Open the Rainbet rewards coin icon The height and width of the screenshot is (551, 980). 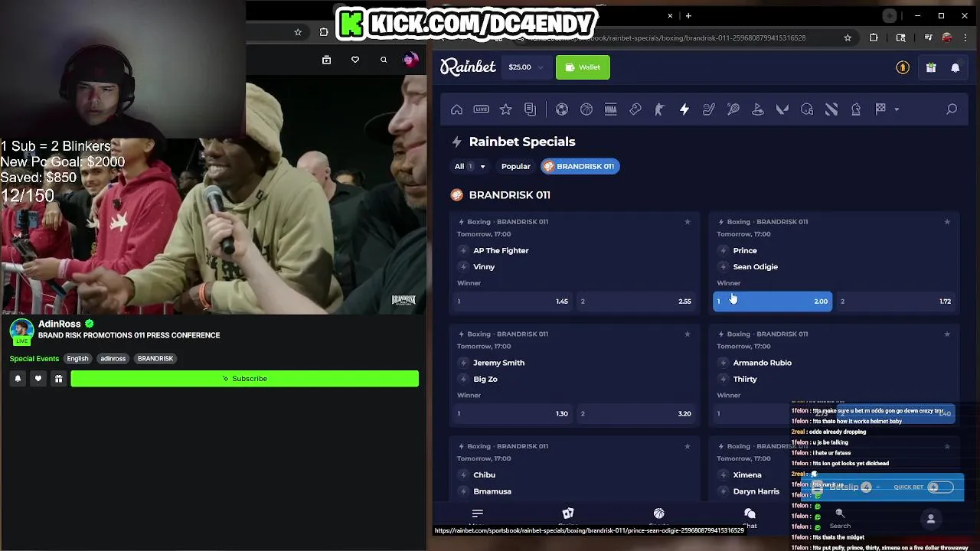pyautogui.click(x=903, y=67)
